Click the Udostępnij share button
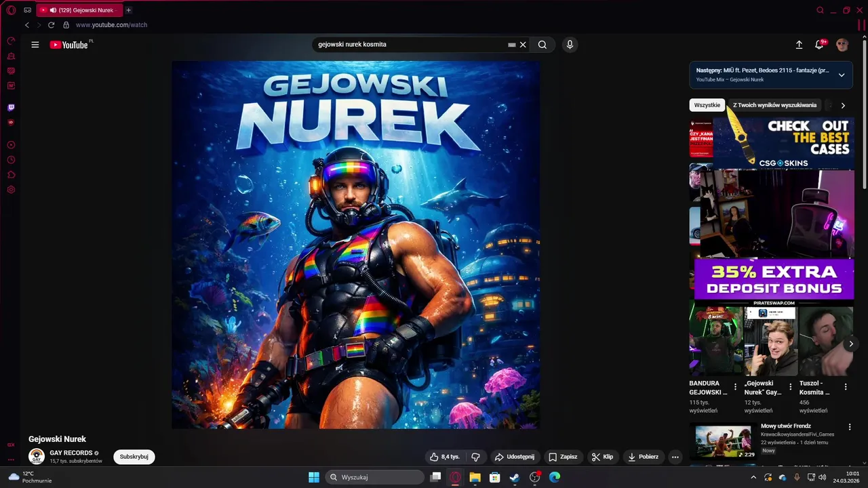 coord(515,457)
